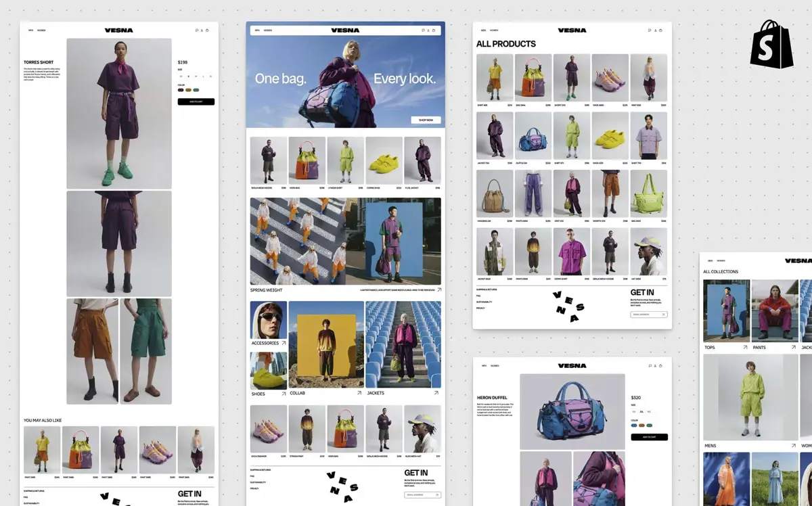Click arrow icon beside Mens collection
The width and height of the screenshot is (812, 506).
click(793, 446)
